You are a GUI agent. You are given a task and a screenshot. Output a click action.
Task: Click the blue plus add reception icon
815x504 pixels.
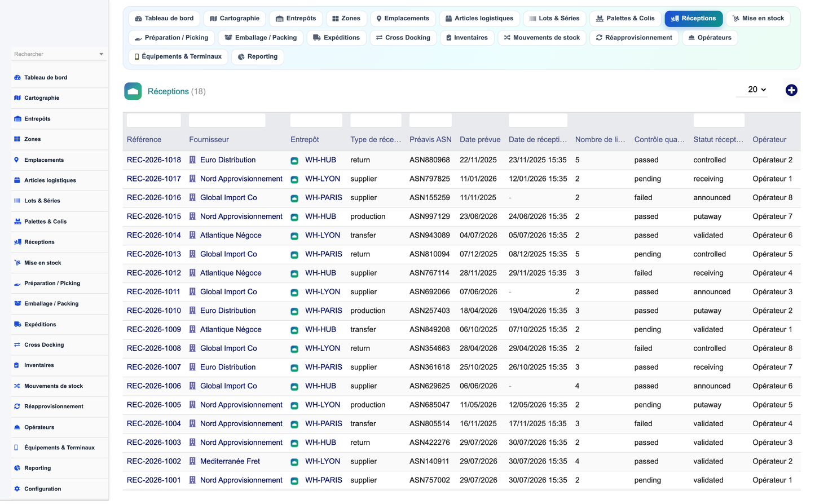[x=791, y=90]
